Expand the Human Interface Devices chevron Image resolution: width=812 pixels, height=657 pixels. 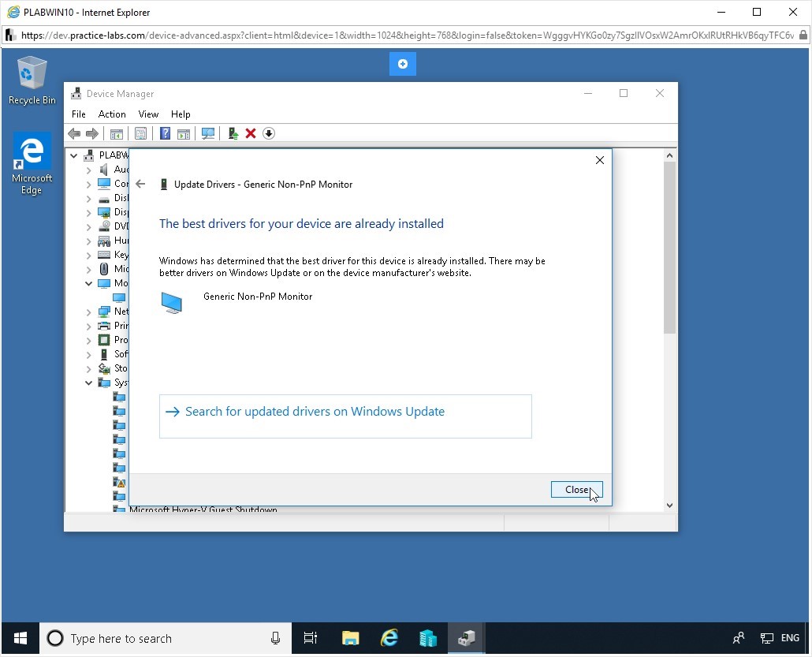tap(88, 241)
